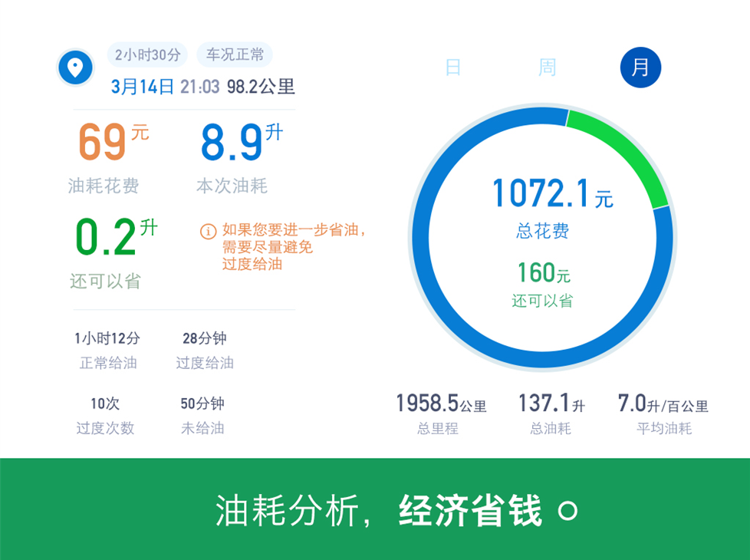Click the 油耗花费 label
This screenshot has width=750, height=560.
point(104,186)
